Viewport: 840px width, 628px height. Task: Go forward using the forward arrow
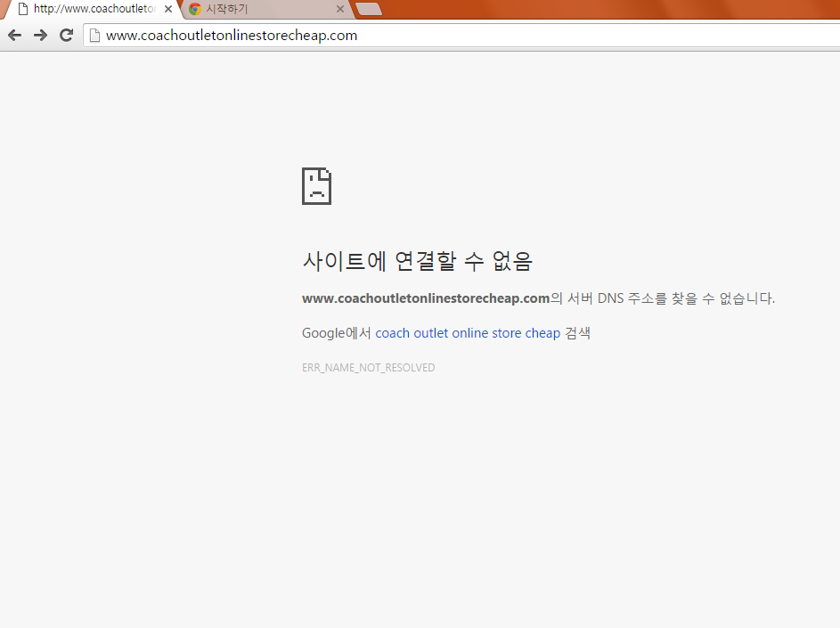coord(40,36)
